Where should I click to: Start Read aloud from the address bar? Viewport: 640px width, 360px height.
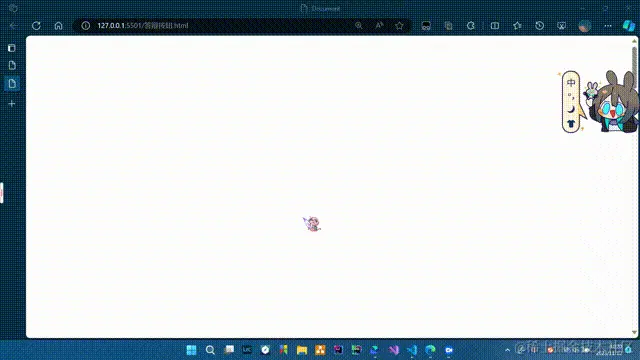379,26
